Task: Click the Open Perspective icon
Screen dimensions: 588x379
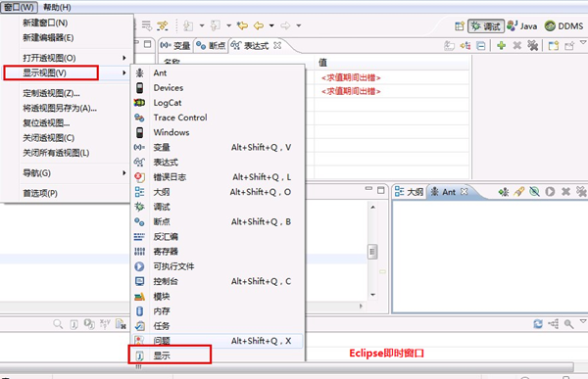Action: (460, 25)
